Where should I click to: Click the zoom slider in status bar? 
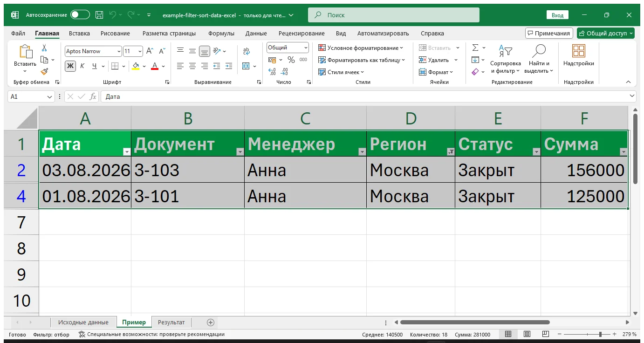(587, 334)
